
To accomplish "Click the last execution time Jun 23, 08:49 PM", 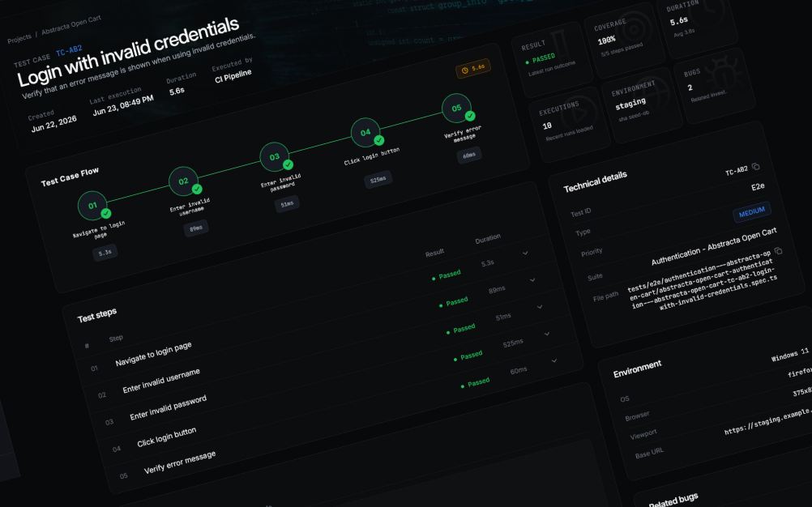I will coord(123,105).
